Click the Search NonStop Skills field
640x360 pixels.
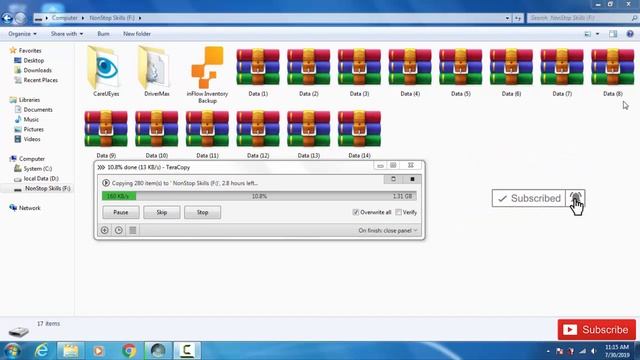click(x=582, y=18)
